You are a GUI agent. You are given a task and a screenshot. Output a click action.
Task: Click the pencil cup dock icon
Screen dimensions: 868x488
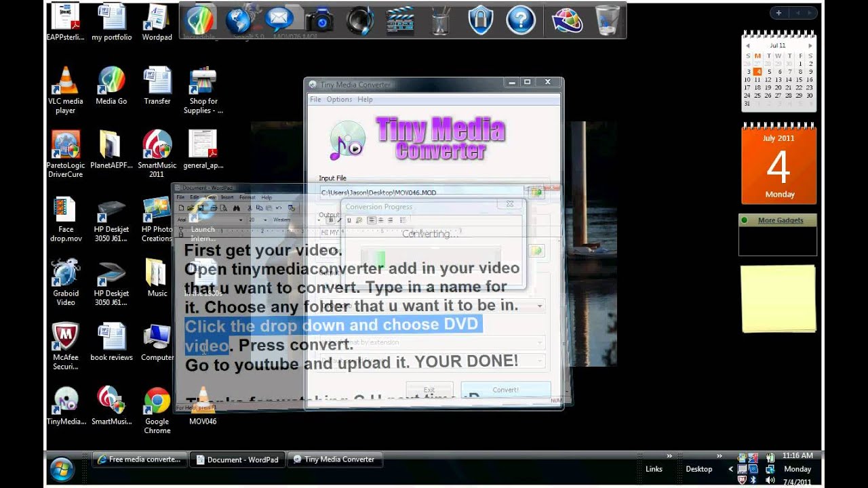click(x=440, y=21)
